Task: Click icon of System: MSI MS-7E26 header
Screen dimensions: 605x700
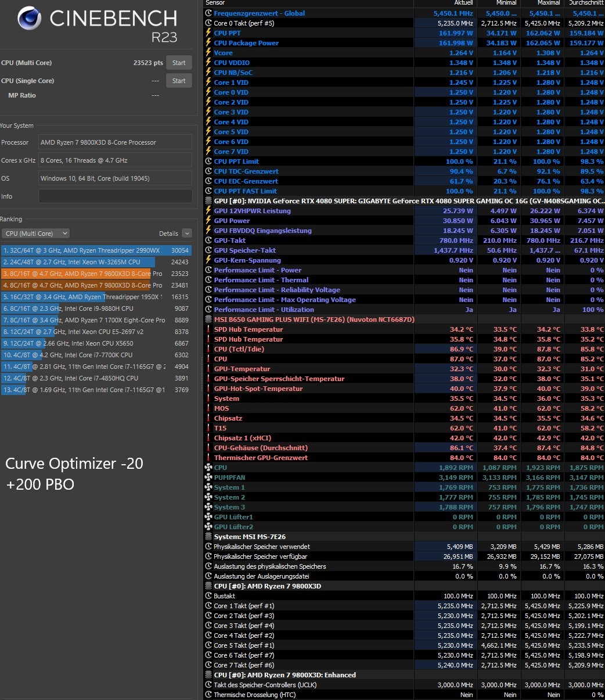Action: coord(209,537)
